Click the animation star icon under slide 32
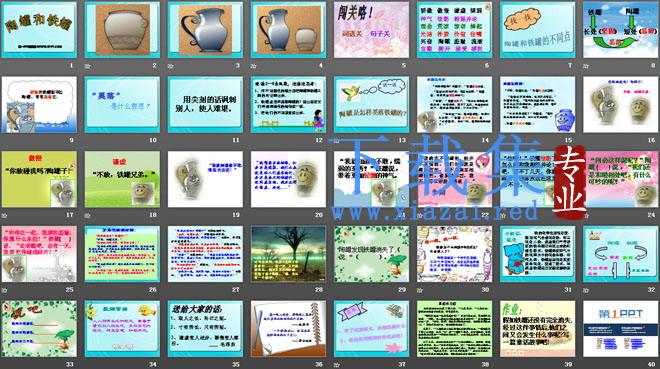Image resolution: width=660 pixels, height=369 pixels. point(586,290)
